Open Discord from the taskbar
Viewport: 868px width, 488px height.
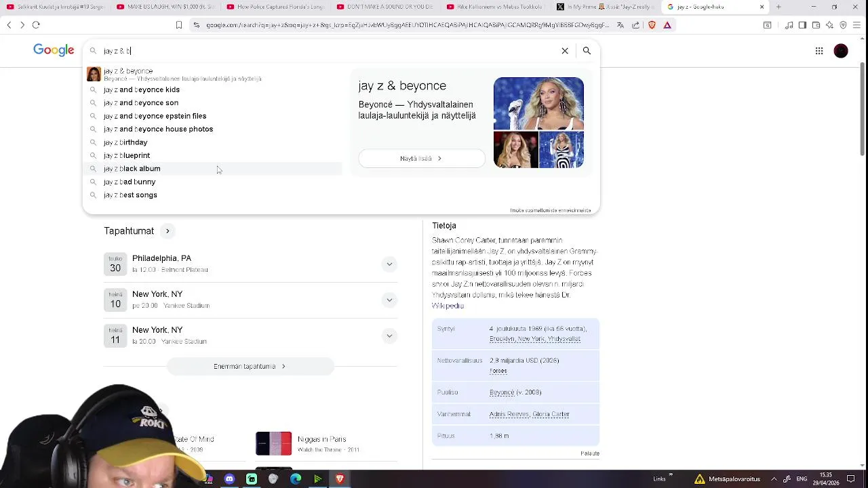[x=229, y=479]
